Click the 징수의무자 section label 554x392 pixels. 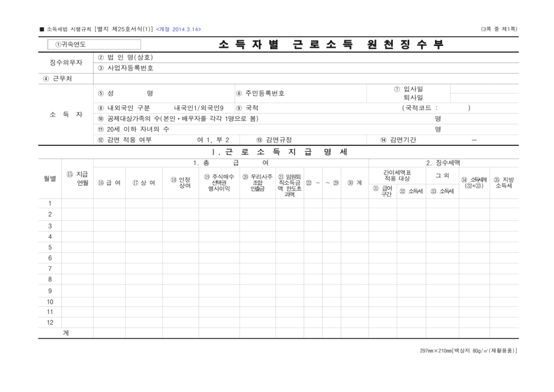coord(65,62)
